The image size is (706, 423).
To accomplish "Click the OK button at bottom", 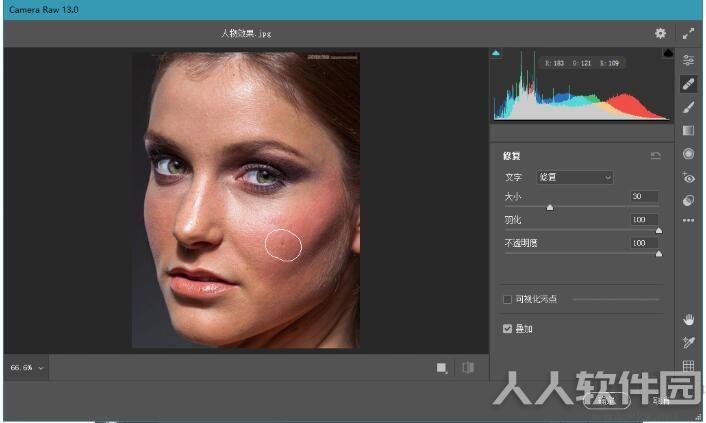I will 606,400.
